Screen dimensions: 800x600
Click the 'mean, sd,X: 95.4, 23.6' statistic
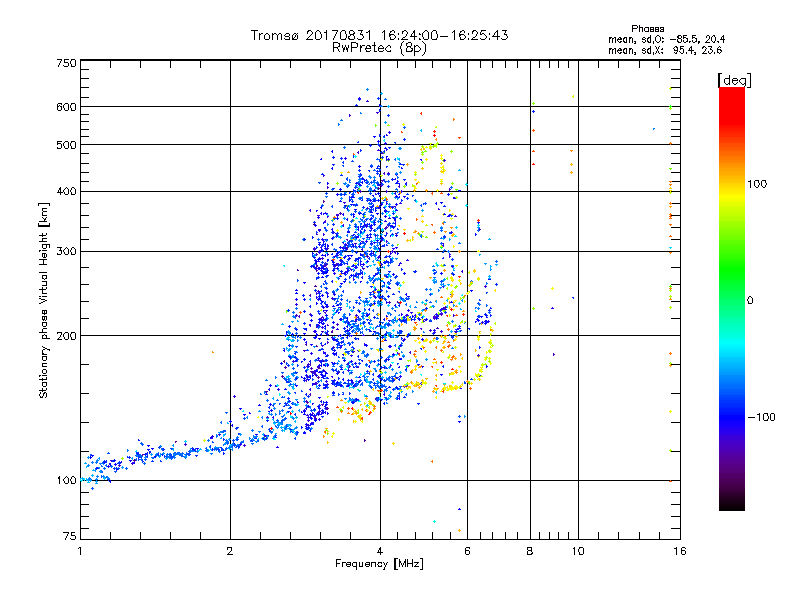[665, 50]
